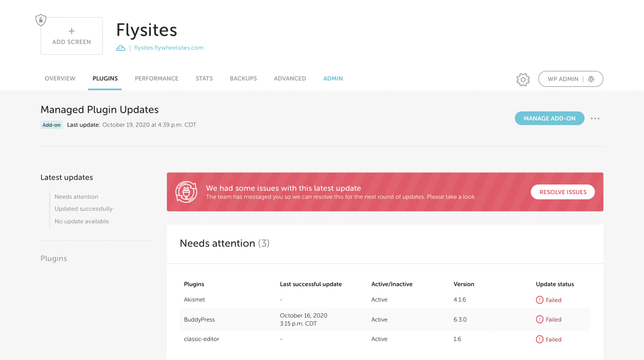Screen dimensions: 644x360
Task: Click the cloud icon beside site URL
Action: 120,48
